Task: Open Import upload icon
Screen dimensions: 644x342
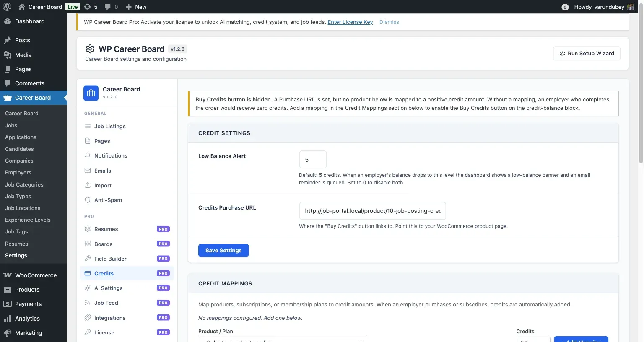Action: pyautogui.click(x=88, y=185)
